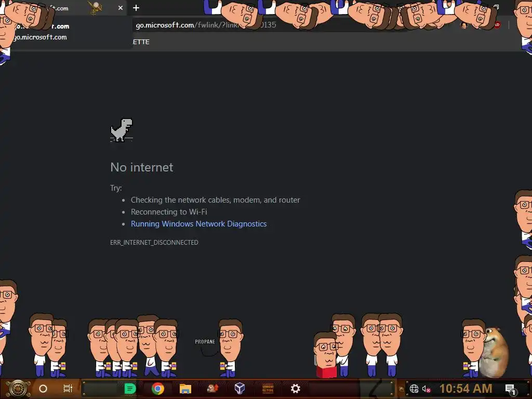Click the offline dinosaur image
Image resolution: width=532 pixels, height=399 pixels.
point(122,130)
